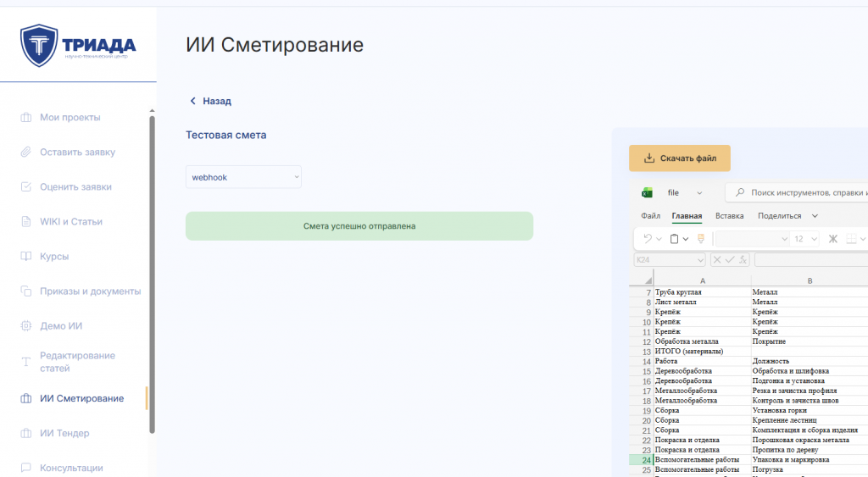Click cell Крепление лестниц
Viewport: 868px width, 477px height.
click(x=810, y=420)
